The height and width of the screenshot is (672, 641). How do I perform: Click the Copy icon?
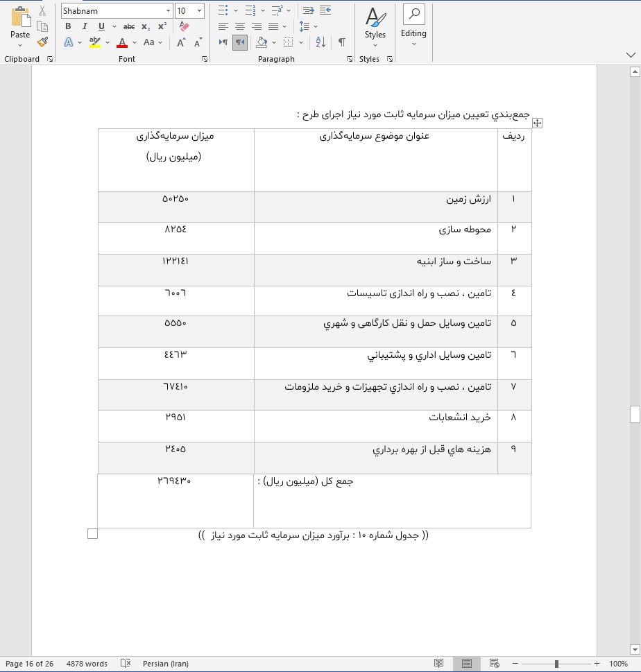[x=42, y=26]
